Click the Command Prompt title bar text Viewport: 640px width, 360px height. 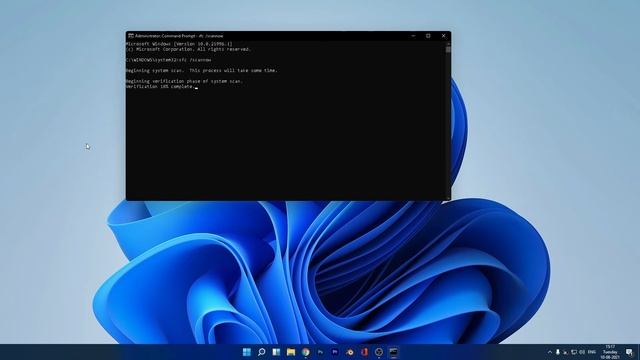coord(179,36)
